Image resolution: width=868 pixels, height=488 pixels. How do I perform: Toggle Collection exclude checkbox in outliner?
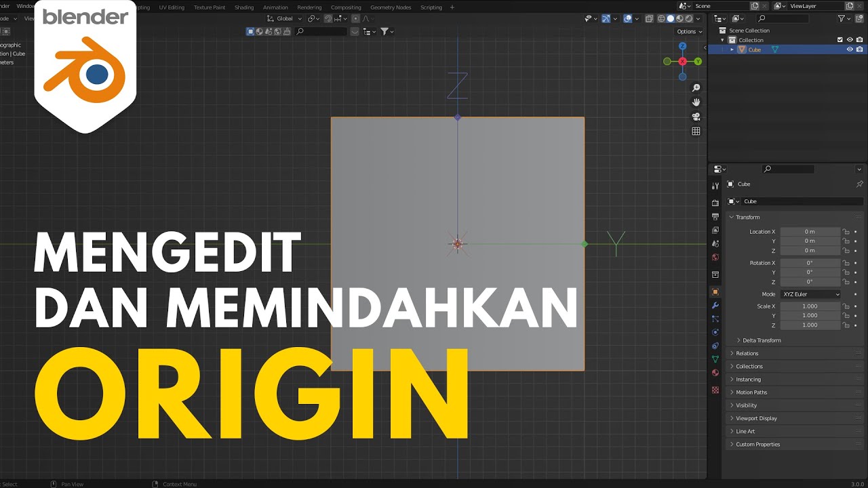pos(840,40)
